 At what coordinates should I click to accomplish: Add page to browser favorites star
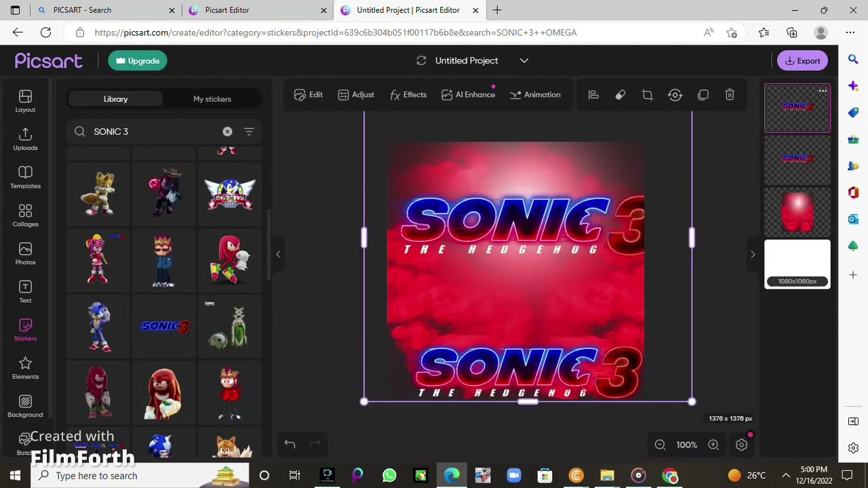point(732,33)
